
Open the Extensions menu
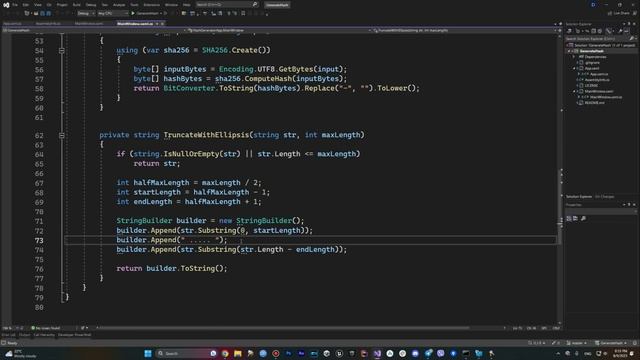[x=151, y=4]
